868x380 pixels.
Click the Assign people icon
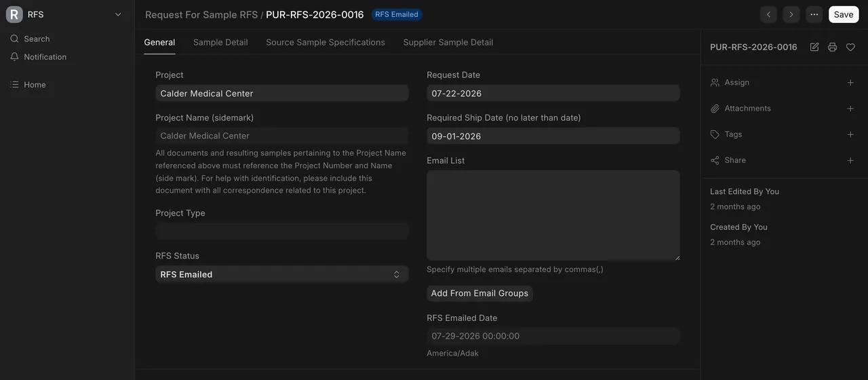click(715, 83)
